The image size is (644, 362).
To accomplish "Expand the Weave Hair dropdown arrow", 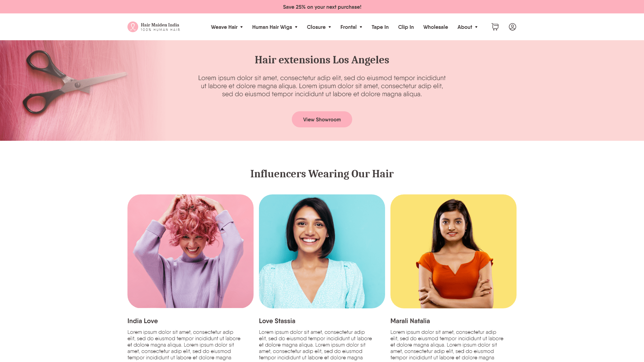I will (241, 27).
